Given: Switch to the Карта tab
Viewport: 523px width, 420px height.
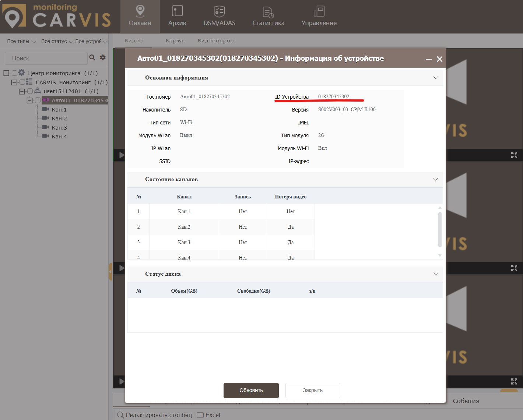Looking at the screenshot, I should (175, 40).
